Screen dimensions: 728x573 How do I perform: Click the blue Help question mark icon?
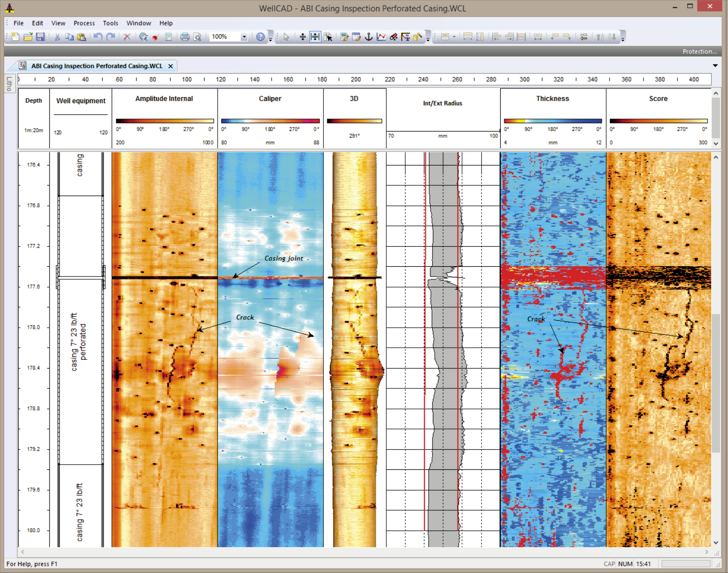[x=260, y=37]
